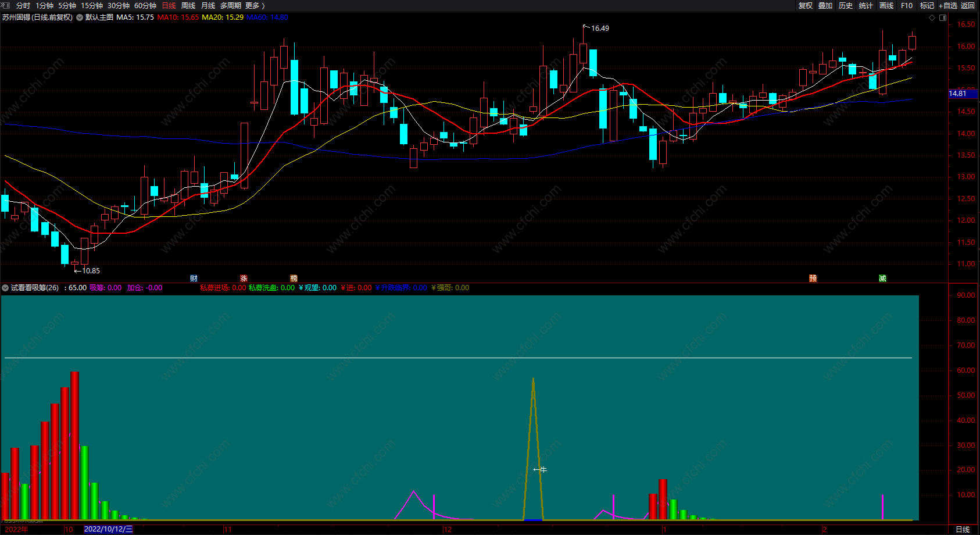This screenshot has width=980, height=535.
Task: Click the MA10: 15.65 indicator label
Action: pos(178,17)
